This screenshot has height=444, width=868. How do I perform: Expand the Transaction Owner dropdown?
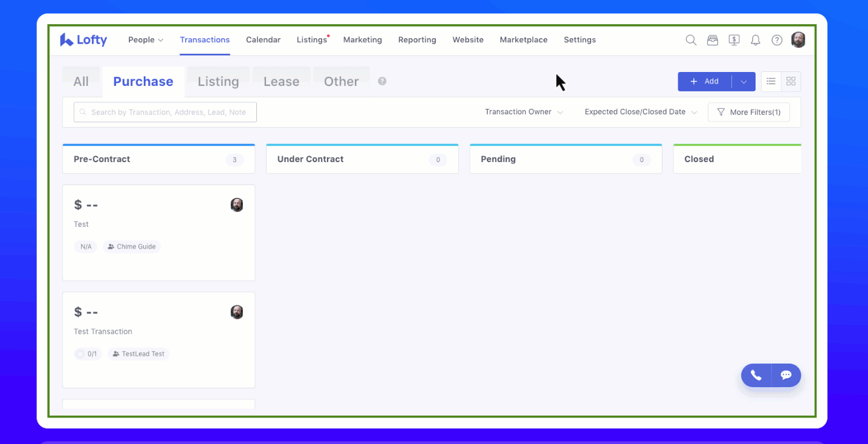click(x=523, y=112)
